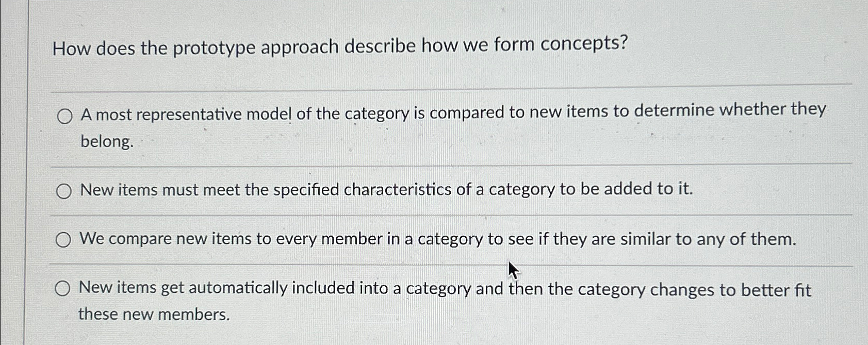Click the text 'belong.' in the first answer

pyautogui.click(x=105, y=141)
